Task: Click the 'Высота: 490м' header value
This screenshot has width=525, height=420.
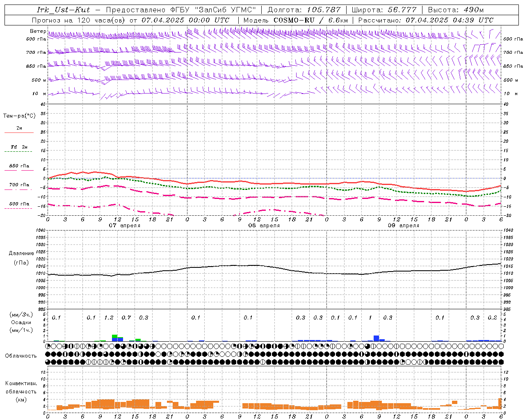Action: click(456, 10)
